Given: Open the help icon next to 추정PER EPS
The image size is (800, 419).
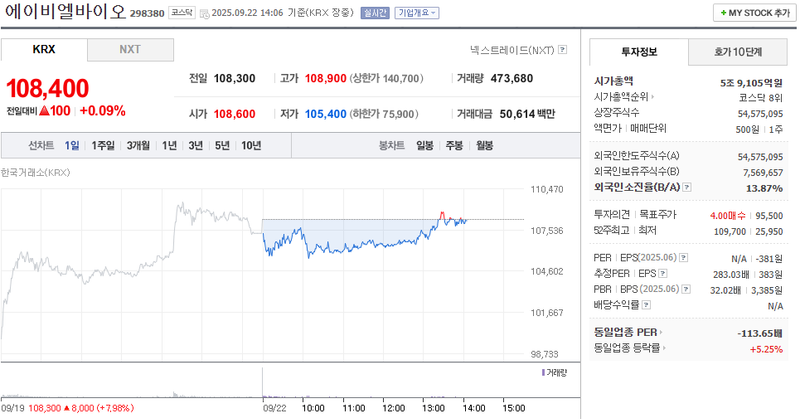Looking at the screenshot, I should pyautogui.click(x=663, y=274).
